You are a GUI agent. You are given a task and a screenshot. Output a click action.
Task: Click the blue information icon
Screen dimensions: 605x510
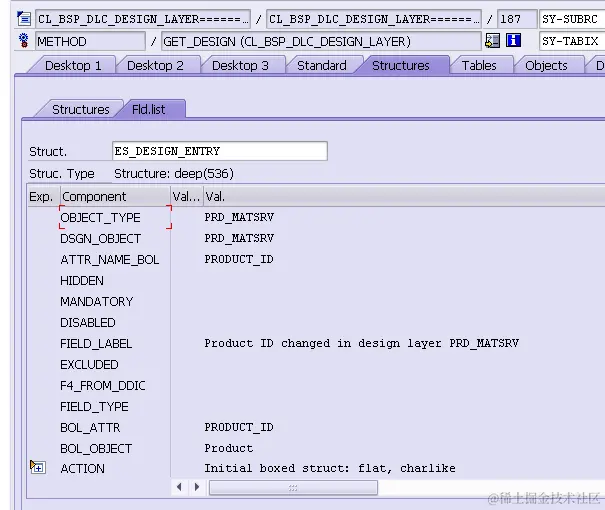click(514, 41)
